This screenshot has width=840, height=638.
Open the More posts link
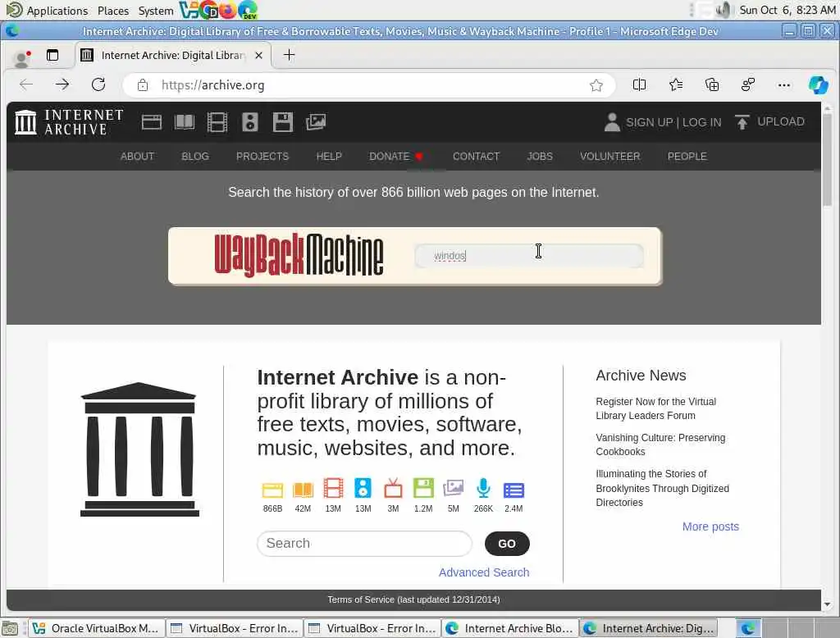[x=710, y=526]
